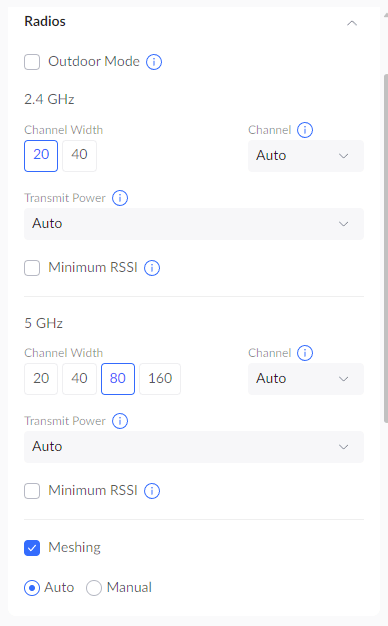Select the Manual meshing radio button
This screenshot has width=388, height=626.
(x=94, y=588)
